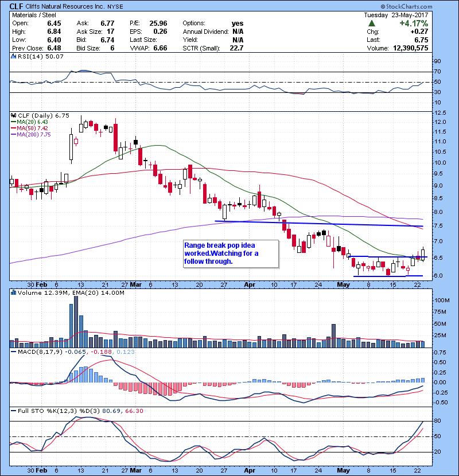Click the Bid Size value 6
Viewport: 459px width, 476px height.
coord(112,48)
